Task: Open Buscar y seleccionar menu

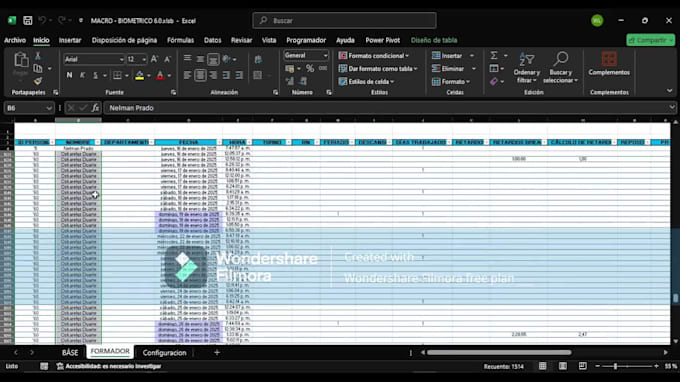Action: 560,68
